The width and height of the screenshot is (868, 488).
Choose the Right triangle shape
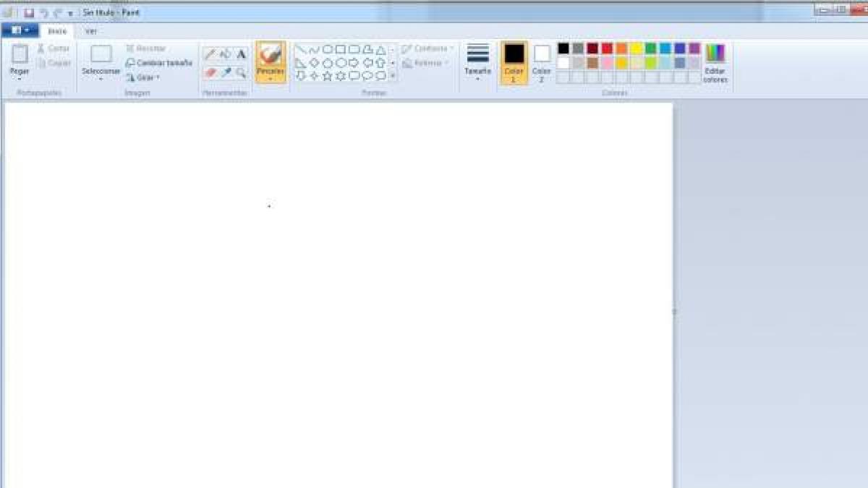[300, 63]
